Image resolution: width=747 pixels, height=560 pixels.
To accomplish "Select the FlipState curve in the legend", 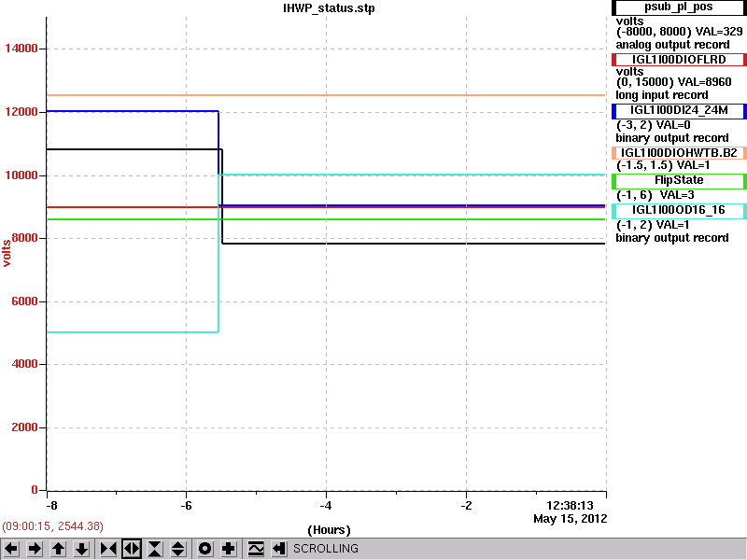I will tap(679, 180).
